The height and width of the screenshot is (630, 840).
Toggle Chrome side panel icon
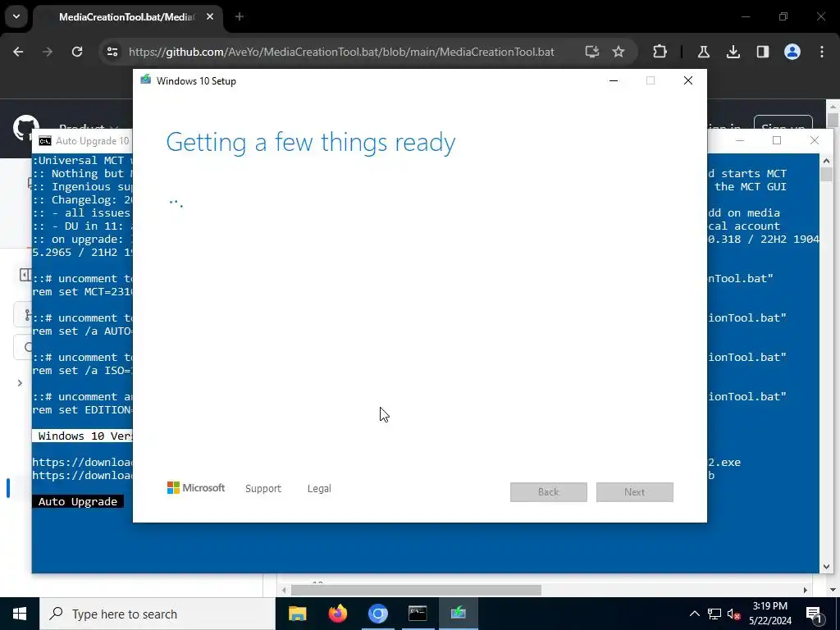[762, 52]
